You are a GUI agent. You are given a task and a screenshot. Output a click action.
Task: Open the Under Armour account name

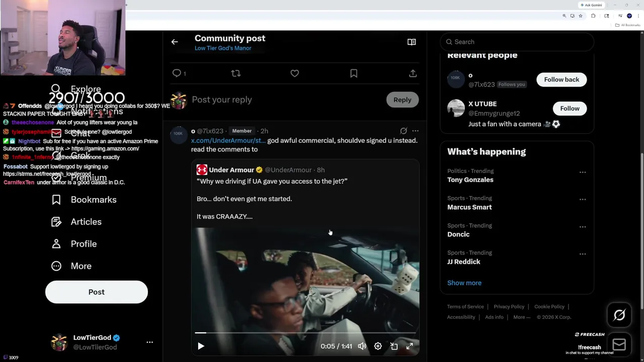coord(231,170)
